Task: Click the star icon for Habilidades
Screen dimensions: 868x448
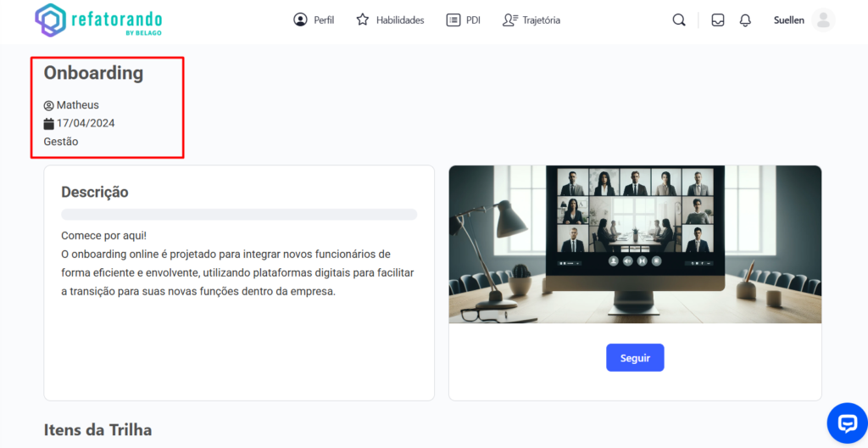Action: [x=363, y=20]
